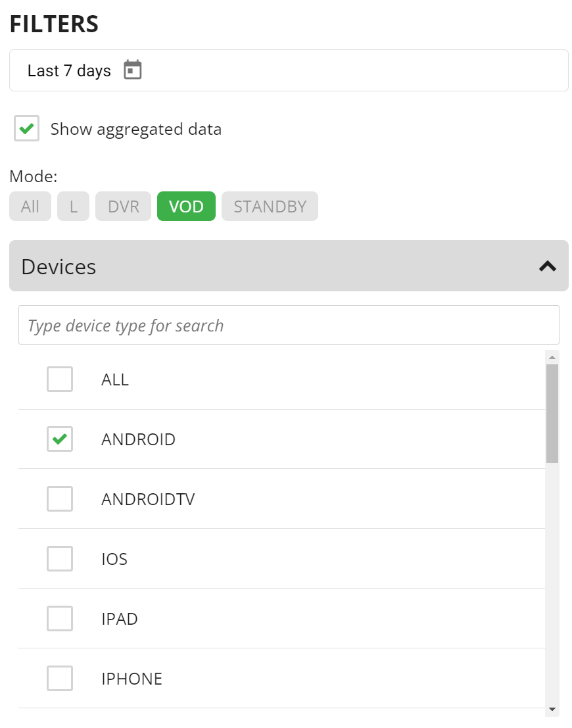Click the scrollbar down arrow

[x=552, y=709]
